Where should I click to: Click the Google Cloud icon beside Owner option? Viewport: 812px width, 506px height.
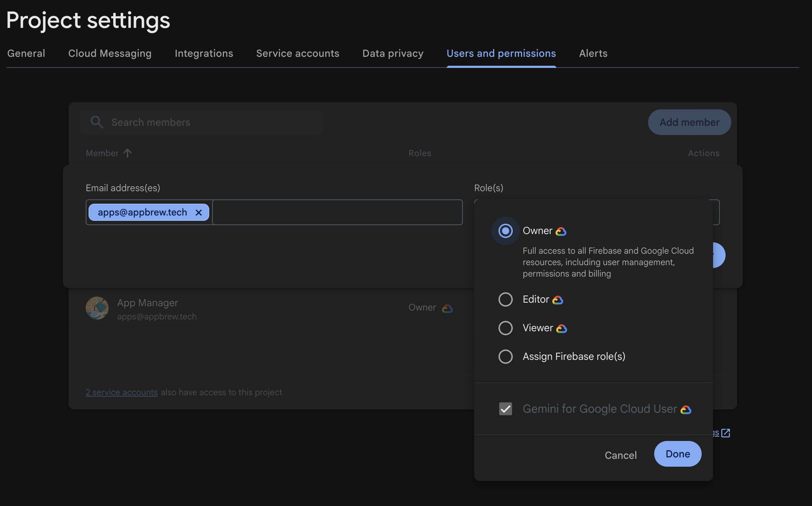[x=561, y=232]
